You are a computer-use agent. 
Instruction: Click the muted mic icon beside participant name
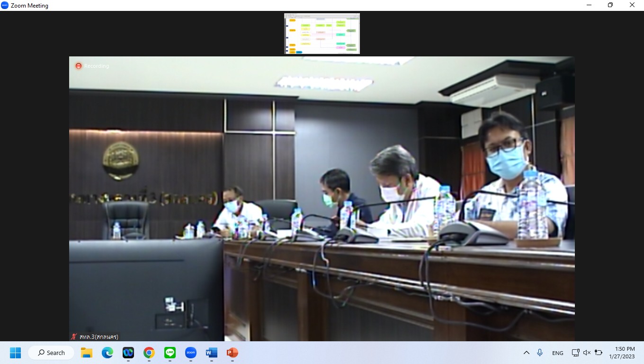73,337
